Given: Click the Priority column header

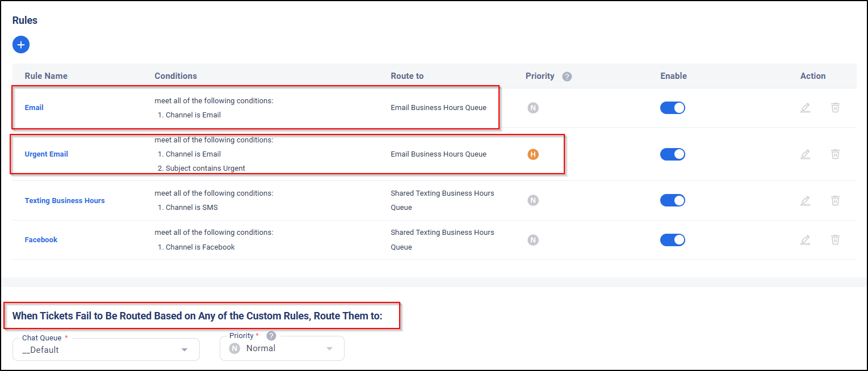Looking at the screenshot, I should coord(540,76).
